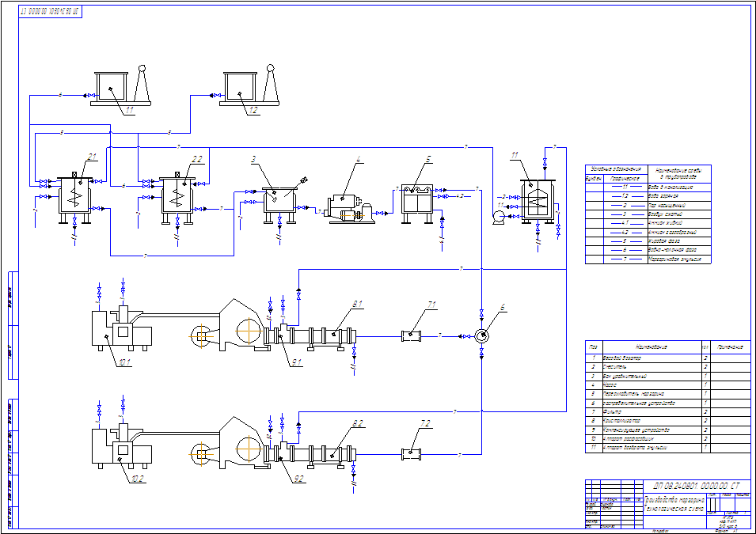Select the filter symbol labeled 7.2
This screenshot has width=756, height=534.
[412, 454]
